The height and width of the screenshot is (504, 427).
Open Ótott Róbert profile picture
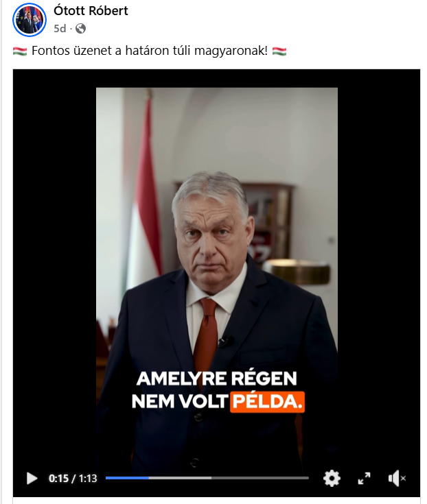(30, 20)
